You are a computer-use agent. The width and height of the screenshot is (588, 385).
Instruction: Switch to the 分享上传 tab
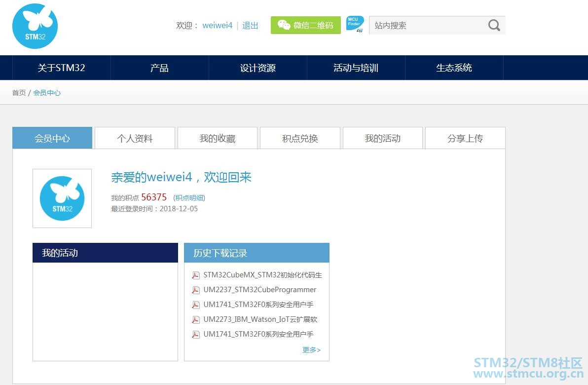(465, 138)
